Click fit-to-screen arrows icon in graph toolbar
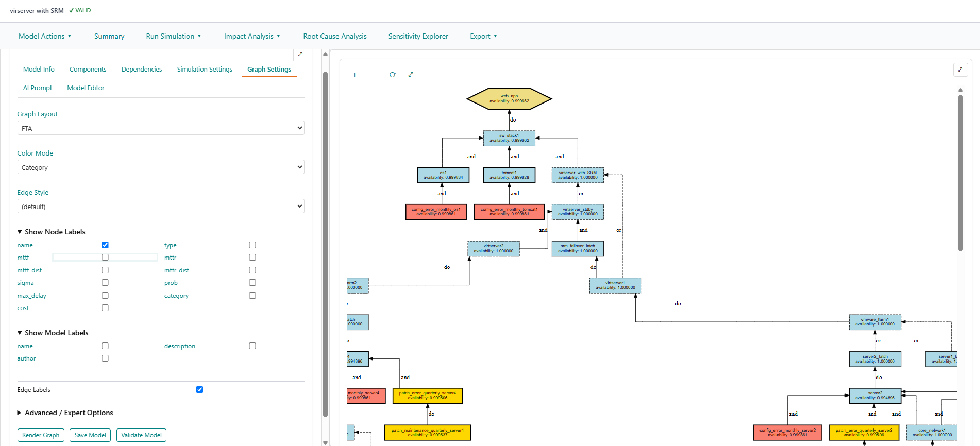 (x=411, y=75)
